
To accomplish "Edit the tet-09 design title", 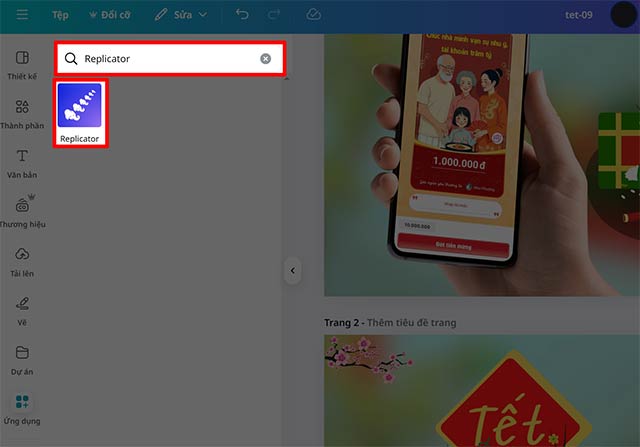I will point(578,15).
